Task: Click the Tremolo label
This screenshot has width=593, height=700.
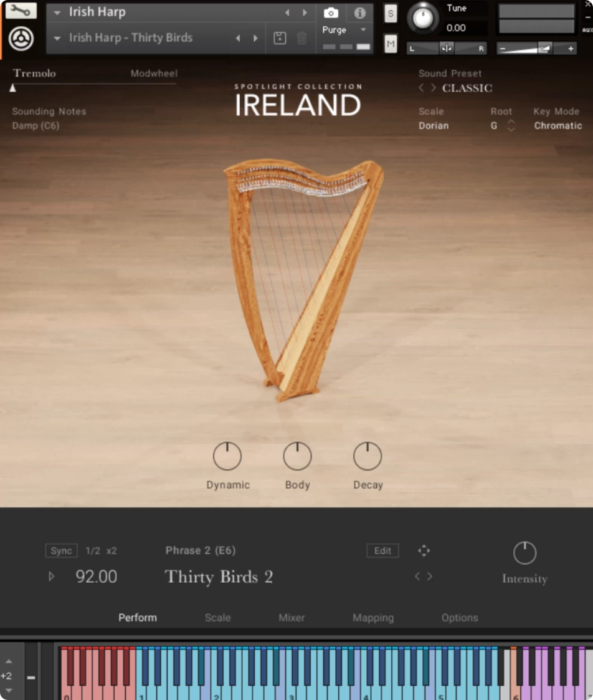Action: [34, 73]
